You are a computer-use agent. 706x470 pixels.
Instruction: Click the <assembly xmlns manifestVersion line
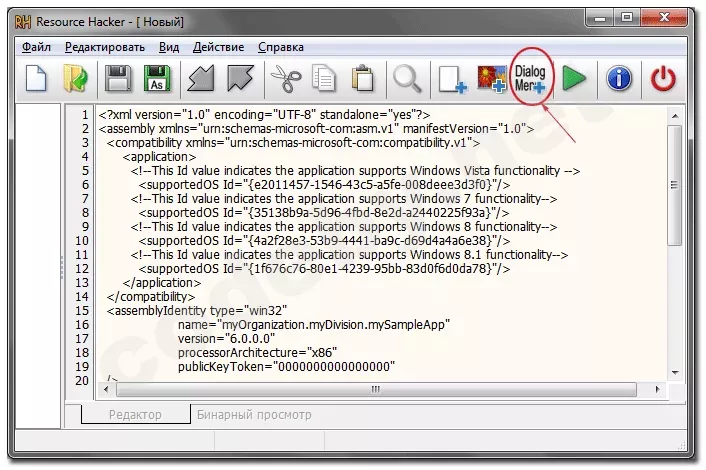(317, 129)
